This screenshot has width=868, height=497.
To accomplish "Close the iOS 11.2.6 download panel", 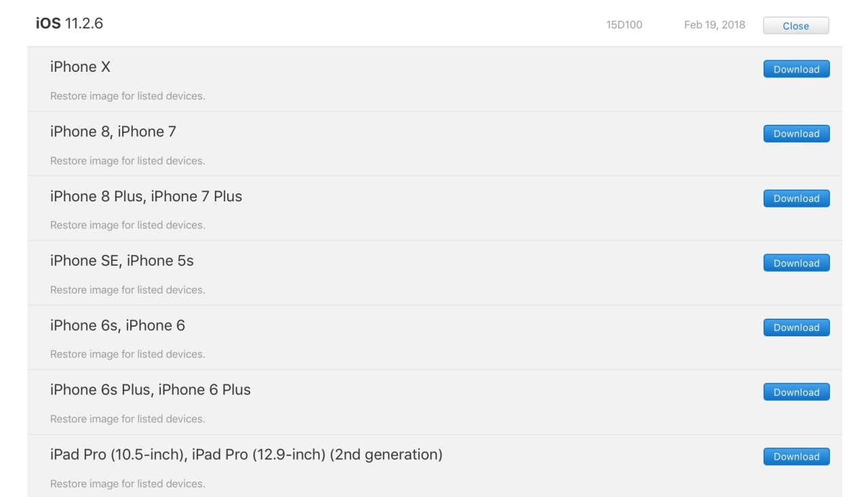I will pyautogui.click(x=795, y=26).
